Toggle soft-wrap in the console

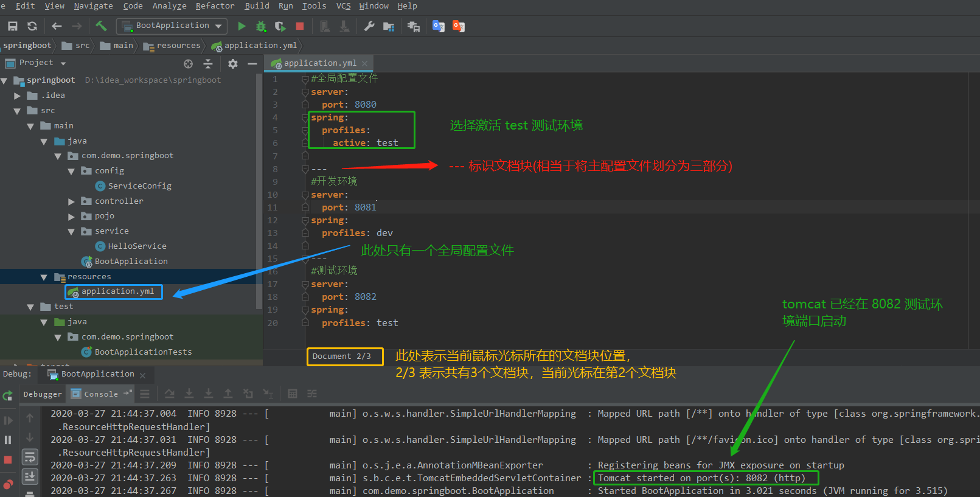tap(30, 457)
